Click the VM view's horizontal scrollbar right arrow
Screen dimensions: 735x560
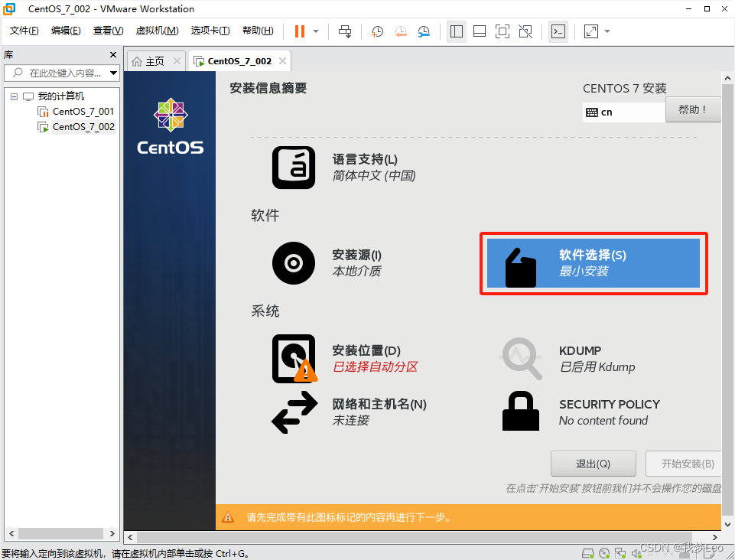(715, 538)
